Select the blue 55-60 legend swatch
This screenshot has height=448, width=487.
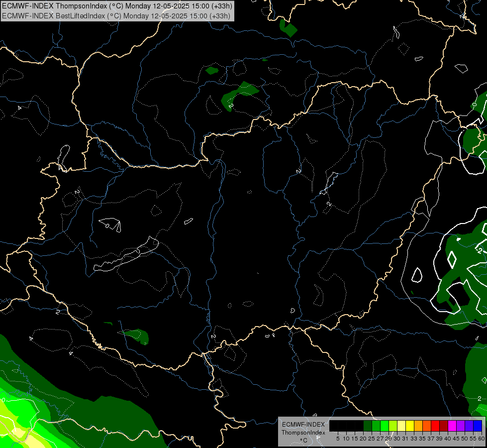coord(478,426)
